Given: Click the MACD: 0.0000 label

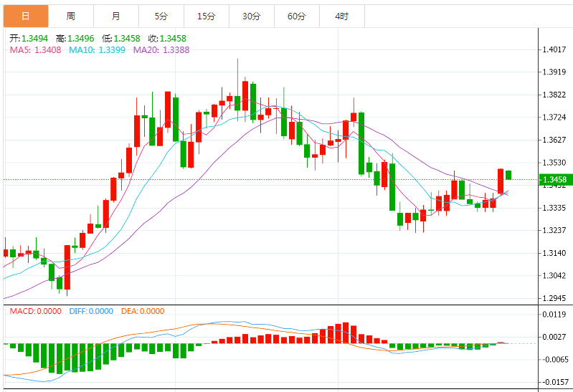Looking at the screenshot, I should (x=35, y=311).
